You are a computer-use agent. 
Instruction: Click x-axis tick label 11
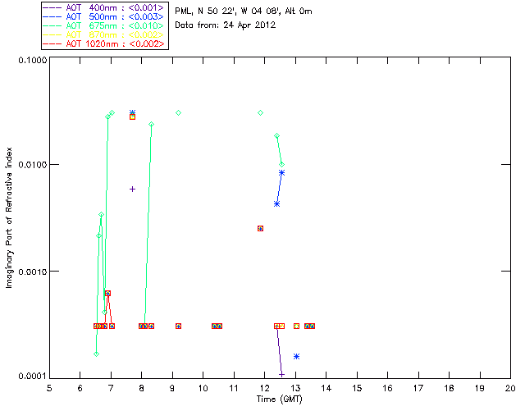[x=234, y=388]
